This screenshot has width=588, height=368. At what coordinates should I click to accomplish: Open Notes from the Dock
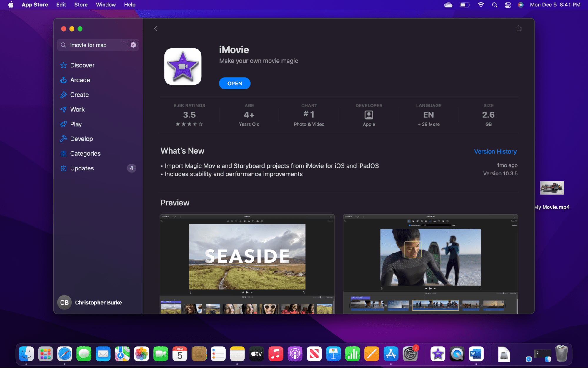[x=237, y=354]
